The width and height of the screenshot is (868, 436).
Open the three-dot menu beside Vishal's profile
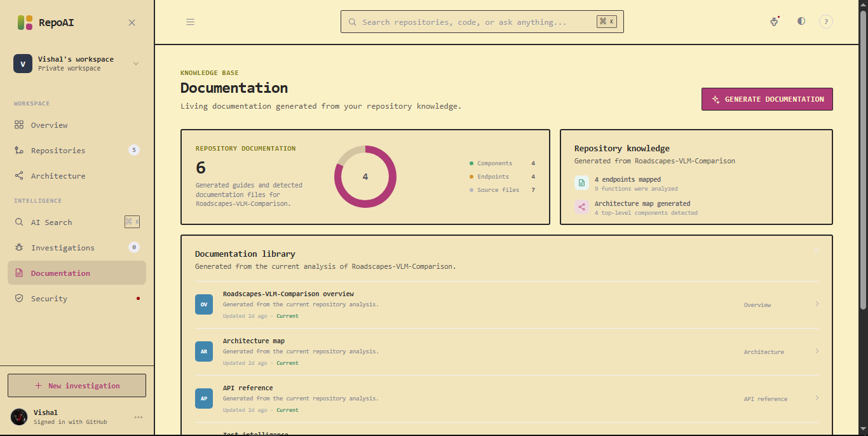pyautogui.click(x=139, y=417)
